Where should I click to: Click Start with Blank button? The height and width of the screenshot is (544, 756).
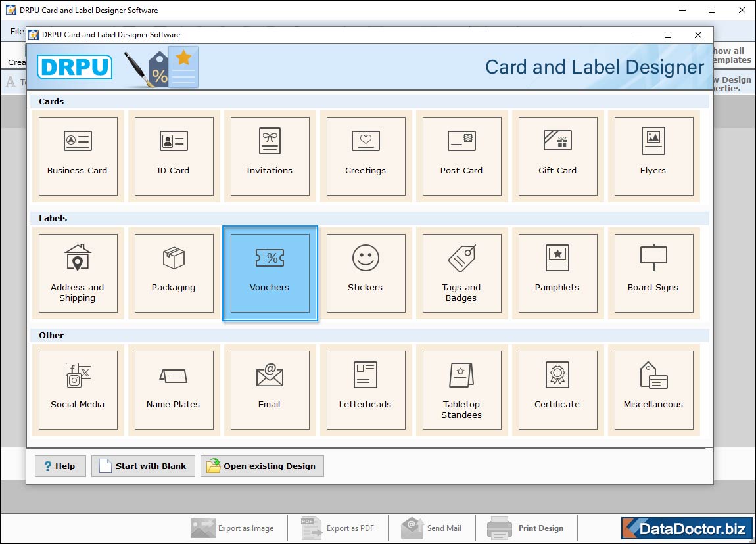(143, 466)
